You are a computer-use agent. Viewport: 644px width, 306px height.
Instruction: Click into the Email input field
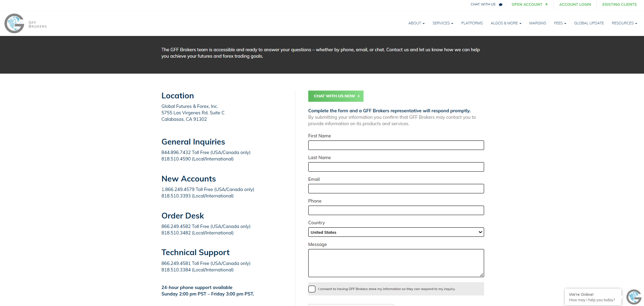[396, 189]
